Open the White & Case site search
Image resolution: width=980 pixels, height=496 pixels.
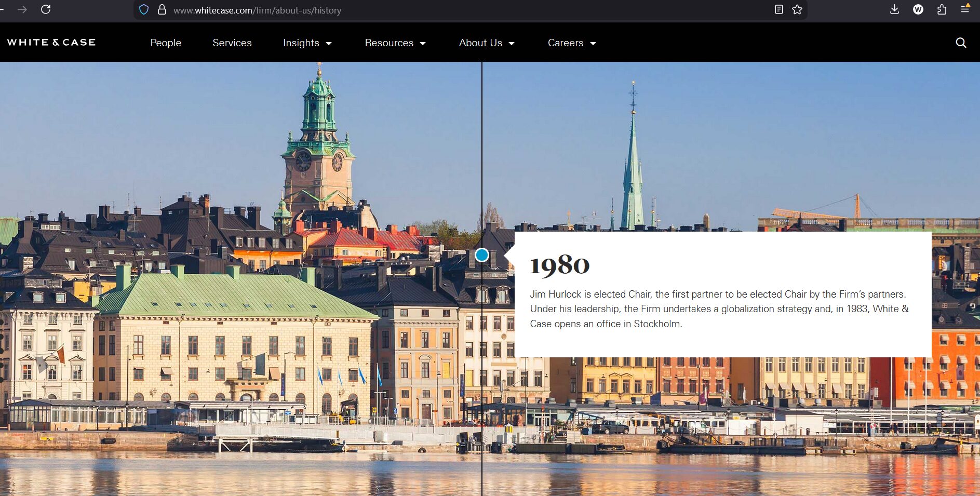(961, 43)
